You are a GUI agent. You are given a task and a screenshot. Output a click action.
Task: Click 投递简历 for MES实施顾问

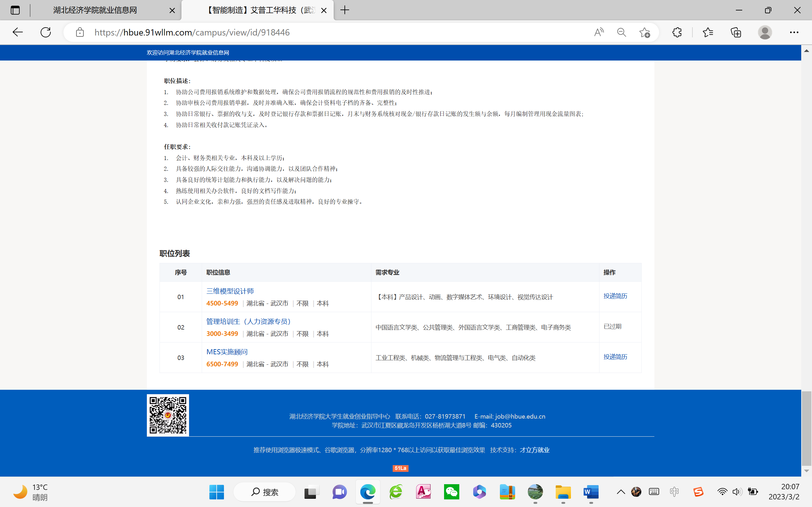coord(615,357)
